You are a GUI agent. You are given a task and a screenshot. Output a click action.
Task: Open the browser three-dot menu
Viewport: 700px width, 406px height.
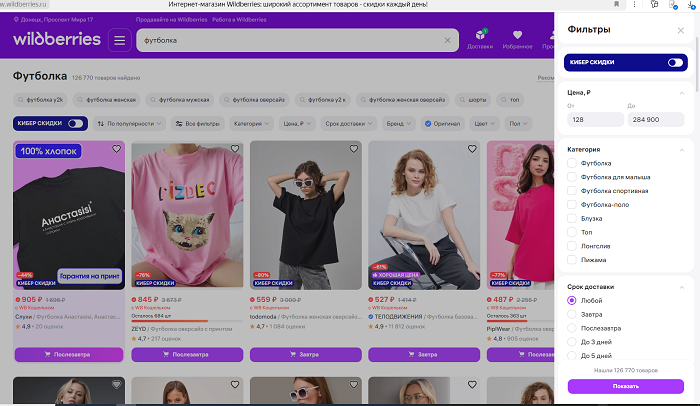coord(634,4)
